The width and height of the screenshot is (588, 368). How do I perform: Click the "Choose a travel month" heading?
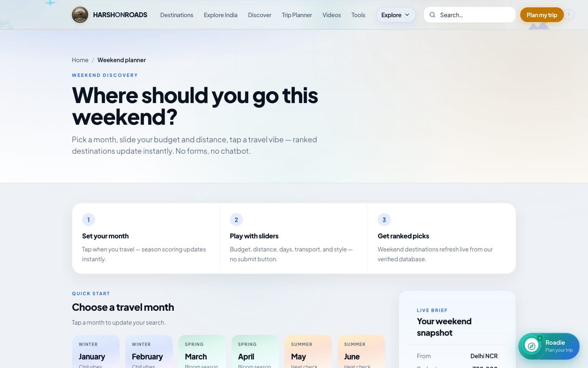point(123,307)
